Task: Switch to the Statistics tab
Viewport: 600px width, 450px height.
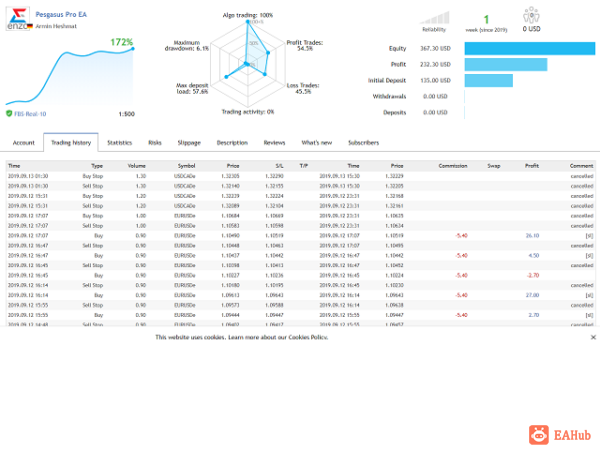Action: point(119,143)
